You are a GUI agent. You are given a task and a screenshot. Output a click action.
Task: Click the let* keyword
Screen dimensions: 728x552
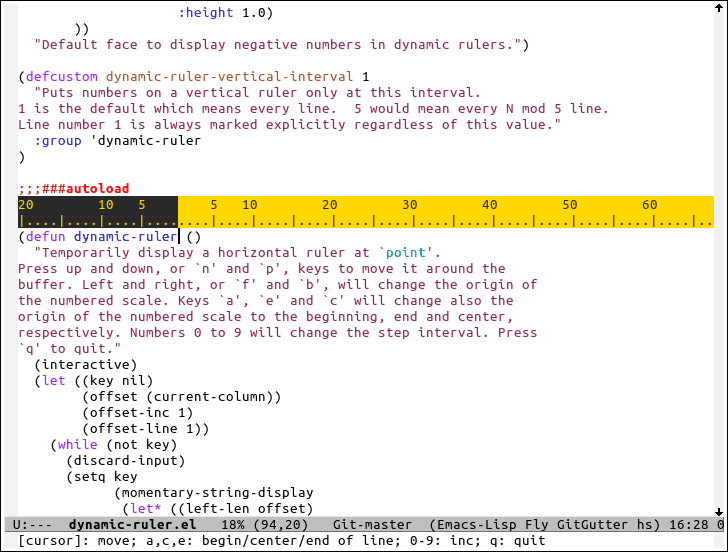[145, 509]
